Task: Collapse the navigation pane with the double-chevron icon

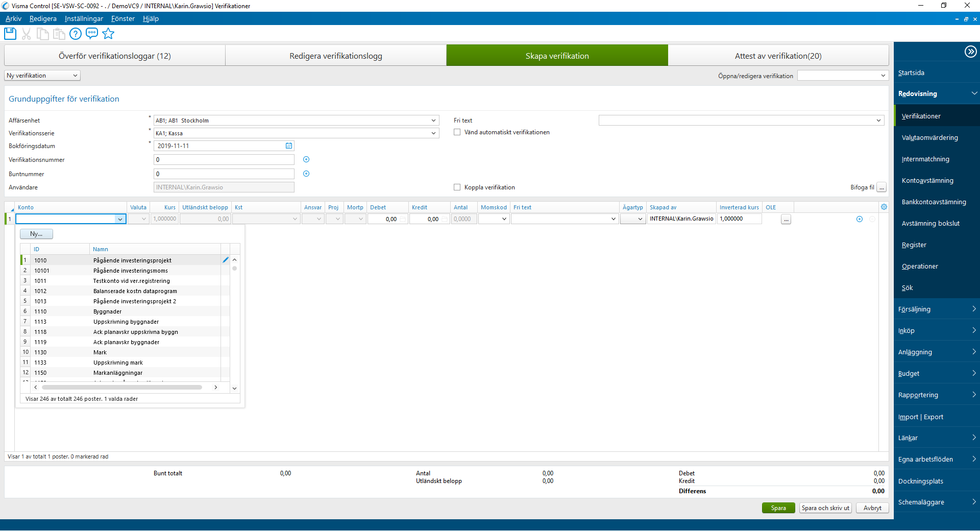Action: (970, 51)
